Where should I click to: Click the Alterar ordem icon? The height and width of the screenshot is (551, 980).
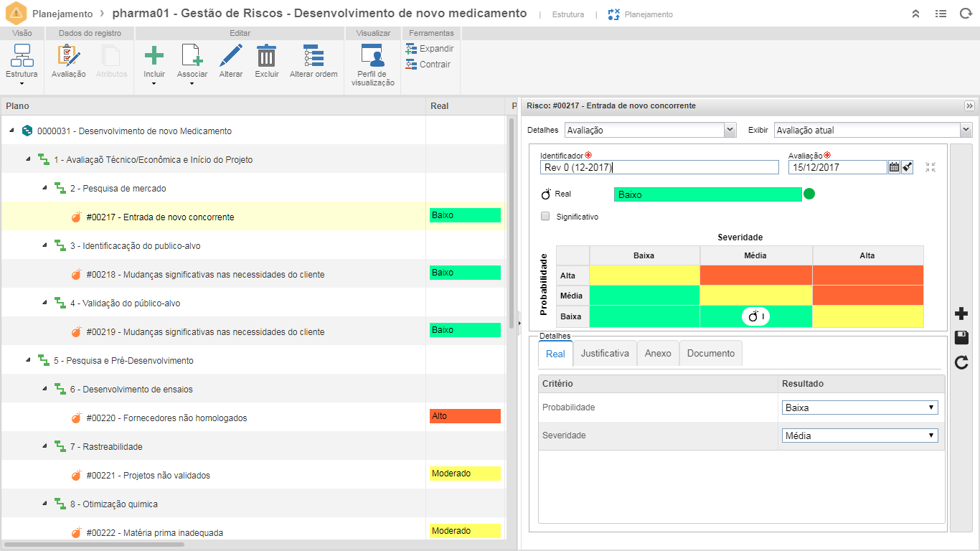point(314,56)
